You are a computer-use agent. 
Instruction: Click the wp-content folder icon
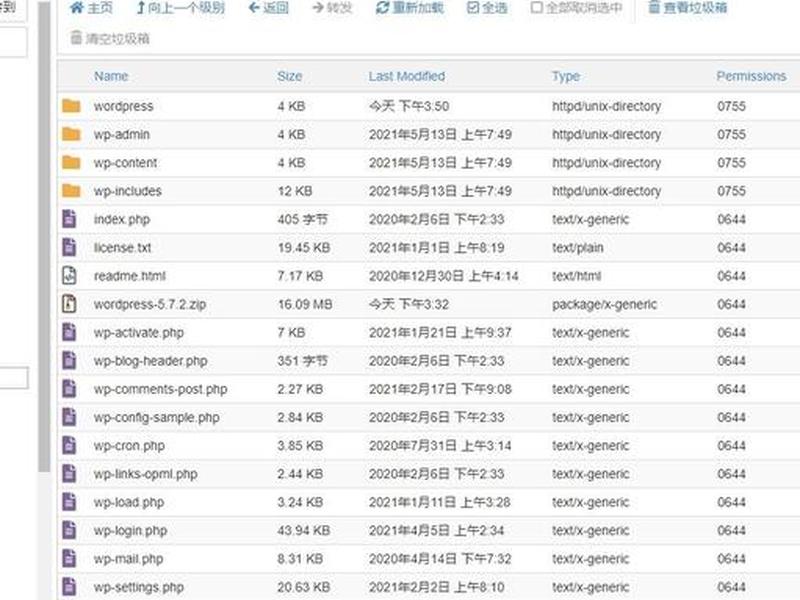[71, 163]
